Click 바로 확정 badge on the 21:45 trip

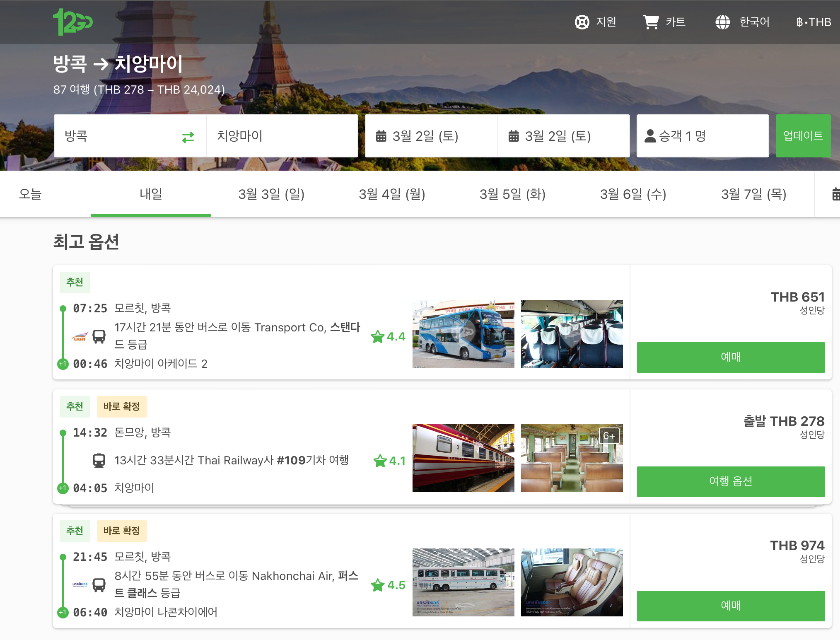coord(122,531)
